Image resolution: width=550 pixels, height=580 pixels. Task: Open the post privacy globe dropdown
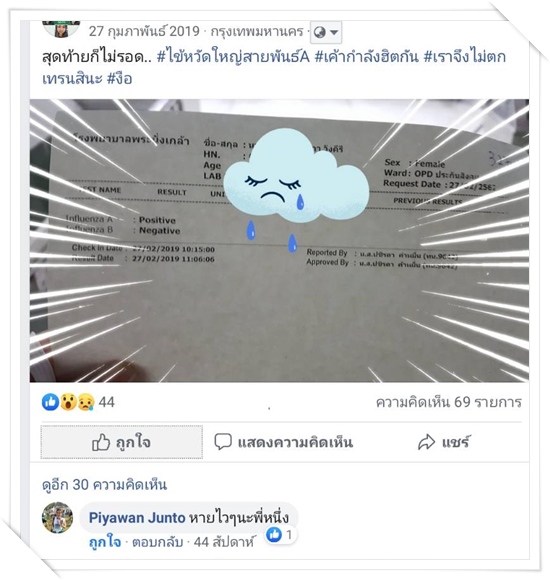click(x=326, y=32)
